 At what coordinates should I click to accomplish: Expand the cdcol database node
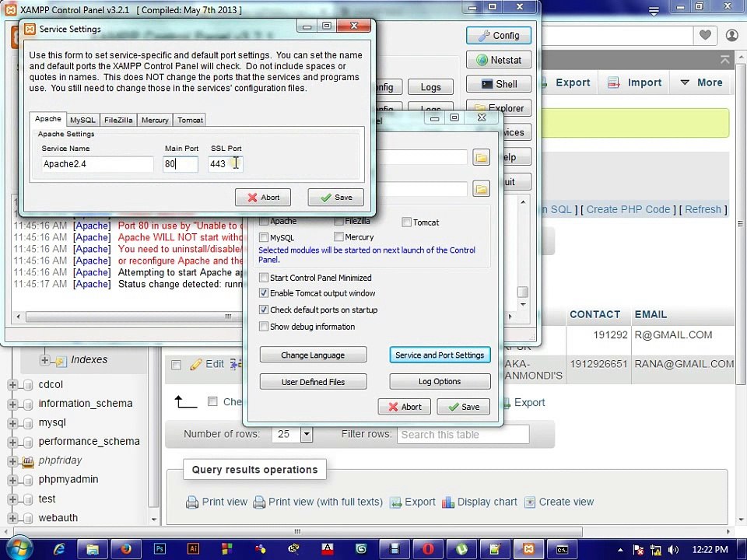click(12, 385)
